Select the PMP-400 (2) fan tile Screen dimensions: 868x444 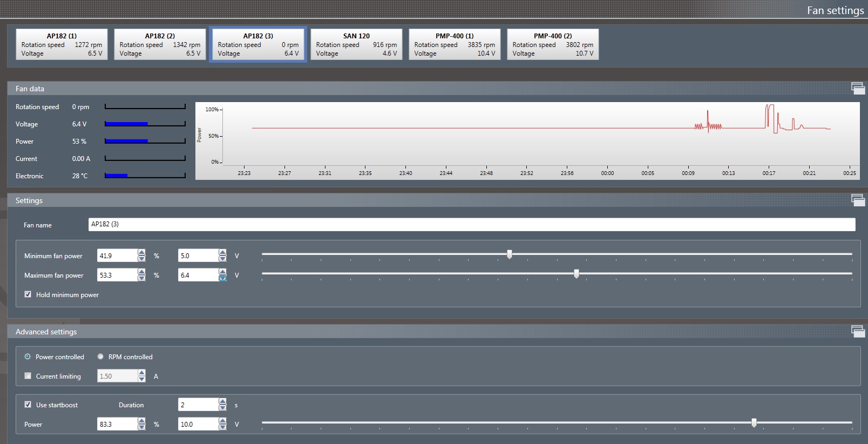(x=553, y=44)
